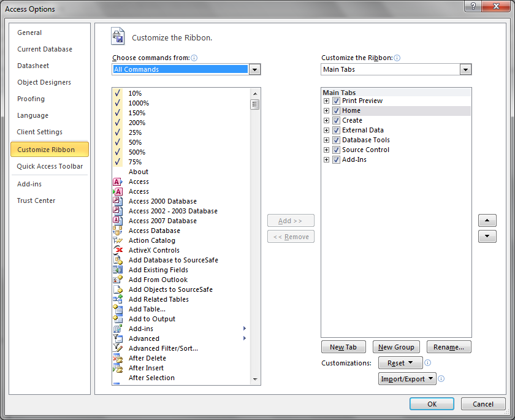The image size is (515, 420).
Task: Toggle the Add-Ins tab checkbox
Action: tap(336, 160)
